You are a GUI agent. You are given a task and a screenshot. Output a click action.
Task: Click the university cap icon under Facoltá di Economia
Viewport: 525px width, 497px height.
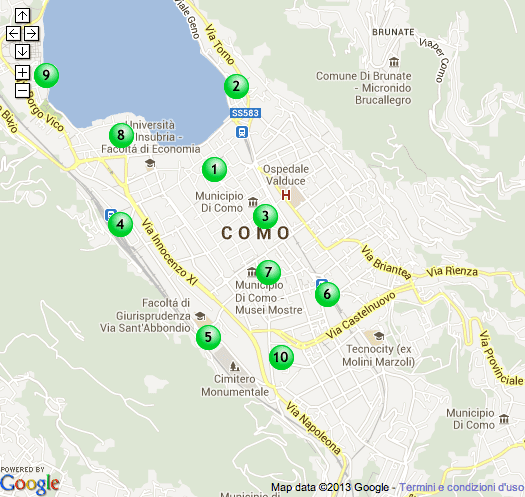150,163
